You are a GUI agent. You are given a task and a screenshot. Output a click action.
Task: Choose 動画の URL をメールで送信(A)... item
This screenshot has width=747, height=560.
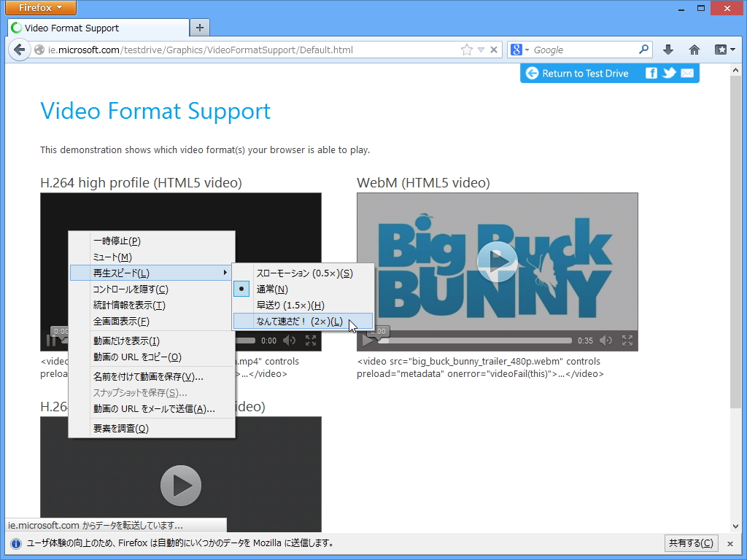[152, 408]
